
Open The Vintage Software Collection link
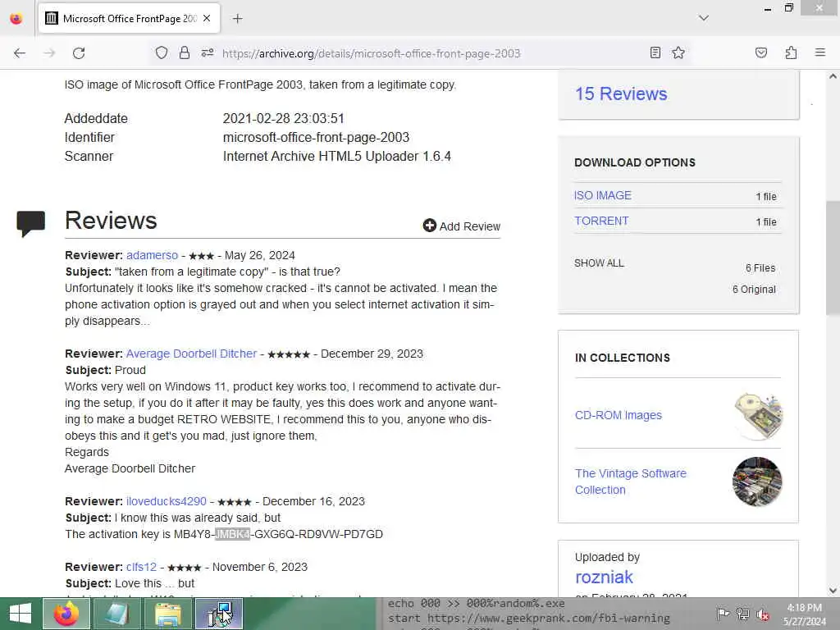pos(631,482)
